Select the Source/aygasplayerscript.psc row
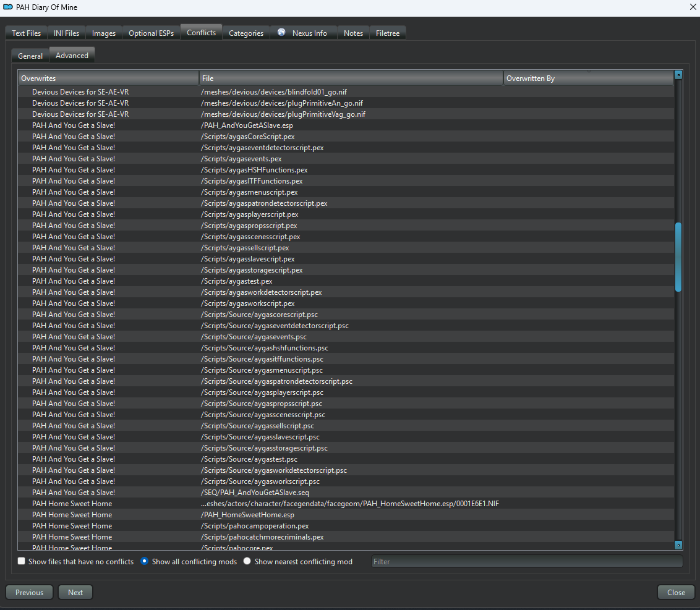This screenshot has height=610, width=700. click(x=346, y=392)
